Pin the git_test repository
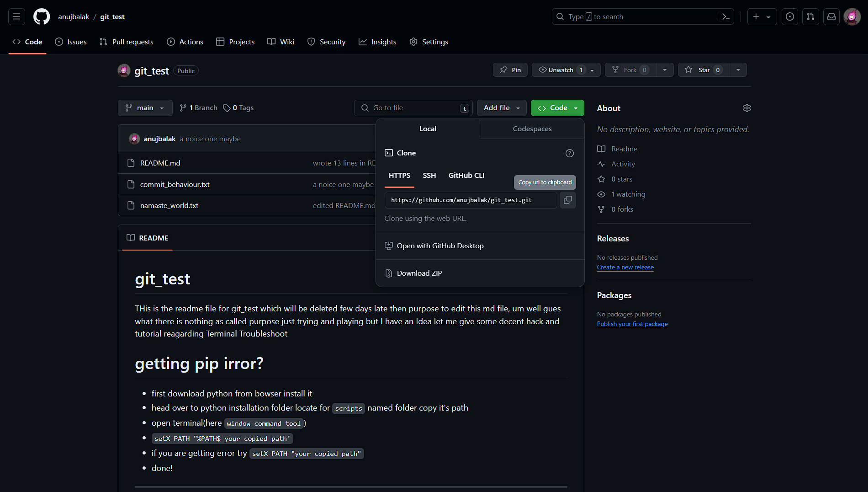This screenshot has height=492, width=868. pos(510,70)
